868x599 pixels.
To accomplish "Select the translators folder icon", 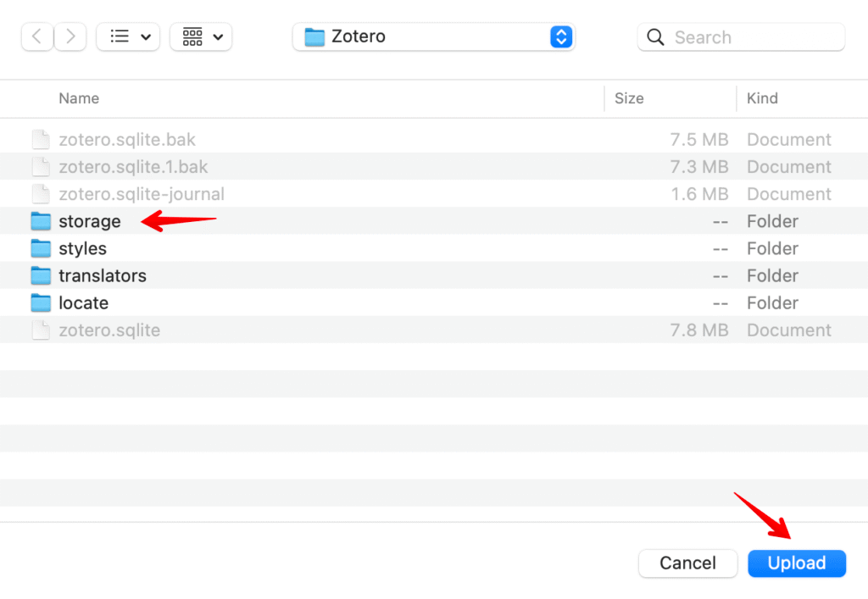I will [41, 275].
